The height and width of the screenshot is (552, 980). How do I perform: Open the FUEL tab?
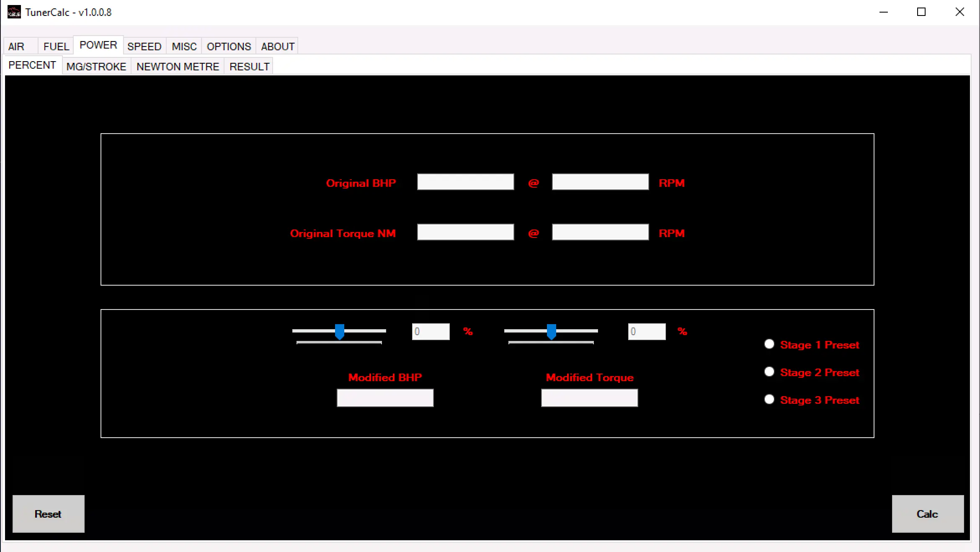point(56,46)
